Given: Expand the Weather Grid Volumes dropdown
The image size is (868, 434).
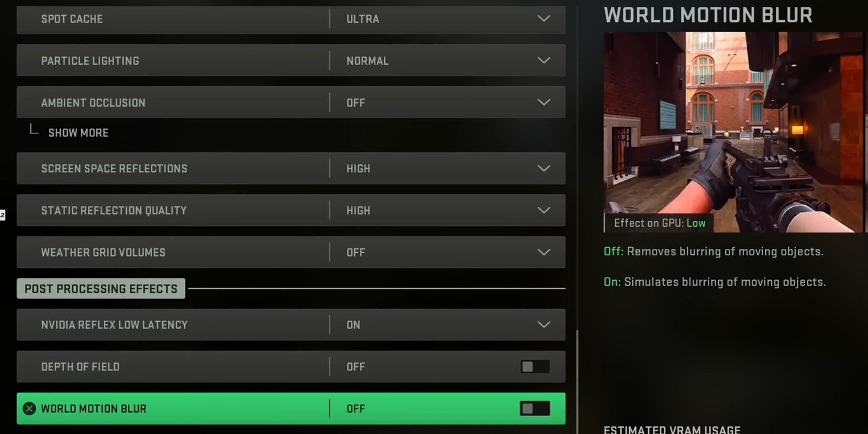Looking at the screenshot, I should pos(291,252).
